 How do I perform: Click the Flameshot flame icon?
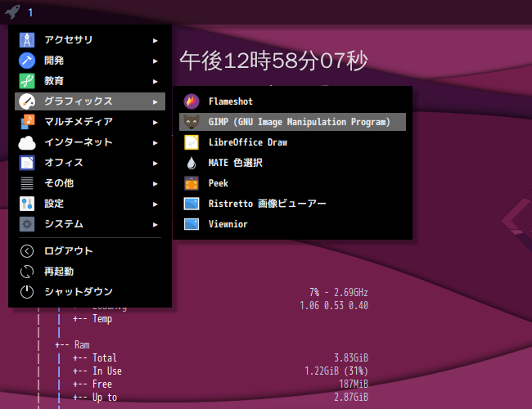pos(192,101)
